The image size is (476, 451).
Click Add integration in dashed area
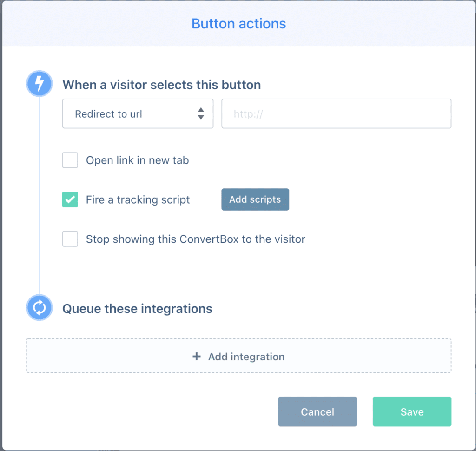tap(238, 356)
